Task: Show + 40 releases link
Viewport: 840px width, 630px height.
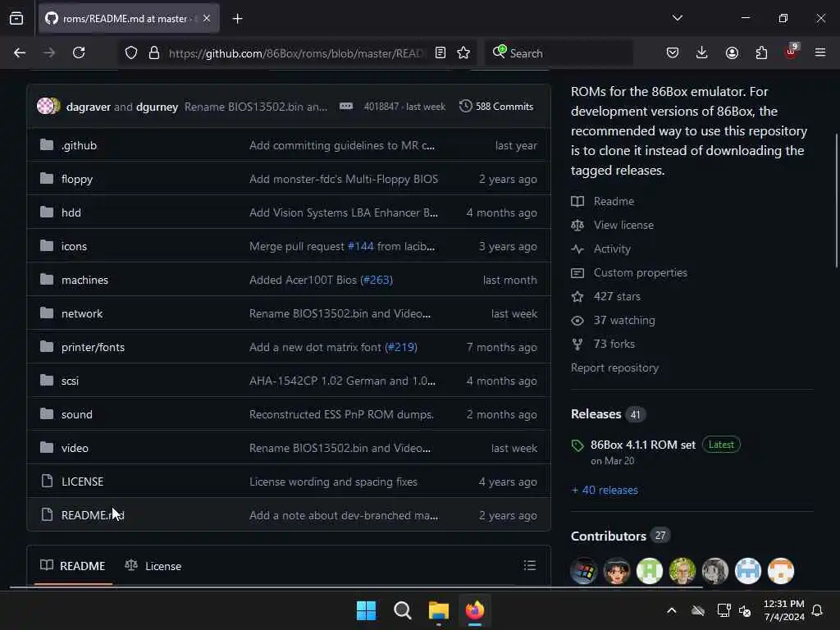Action: click(605, 491)
